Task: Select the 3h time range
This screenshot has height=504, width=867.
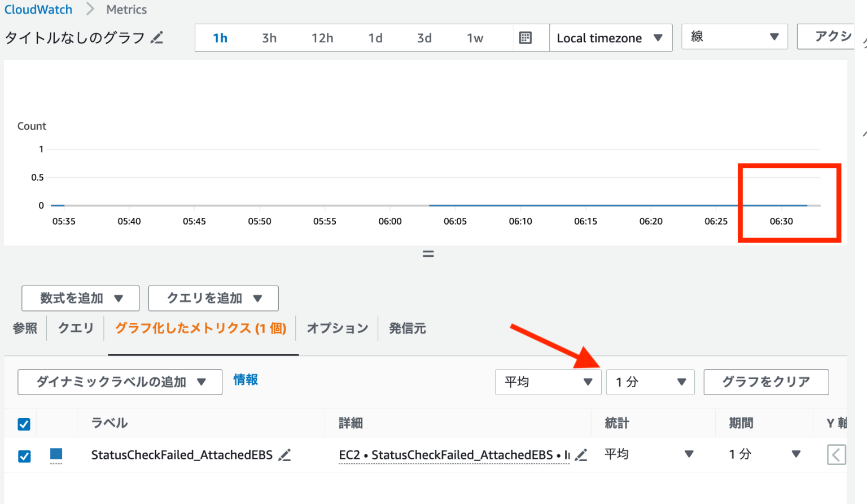Action: pos(269,37)
